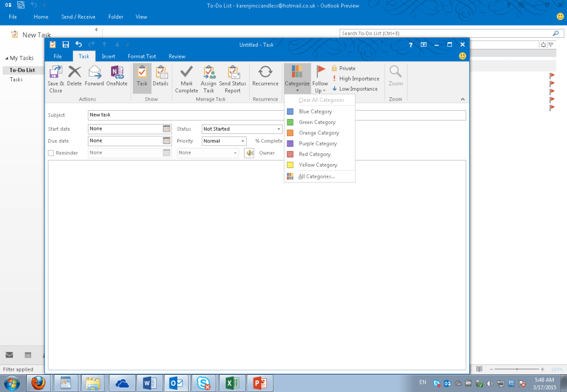Click the Save & Close icon
The width and height of the screenshot is (567, 392).
point(56,73)
